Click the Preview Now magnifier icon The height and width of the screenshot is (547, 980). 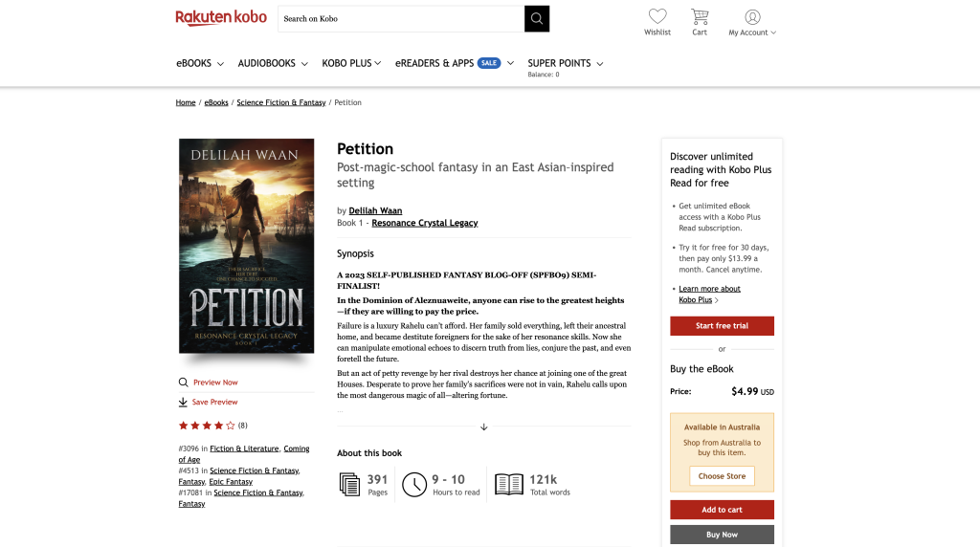(183, 383)
